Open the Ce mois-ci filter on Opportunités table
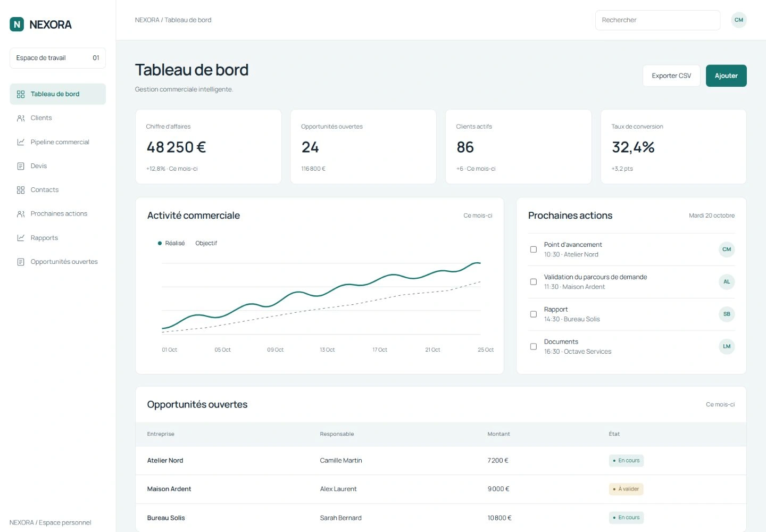The height and width of the screenshot is (532, 766). pos(720,404)
